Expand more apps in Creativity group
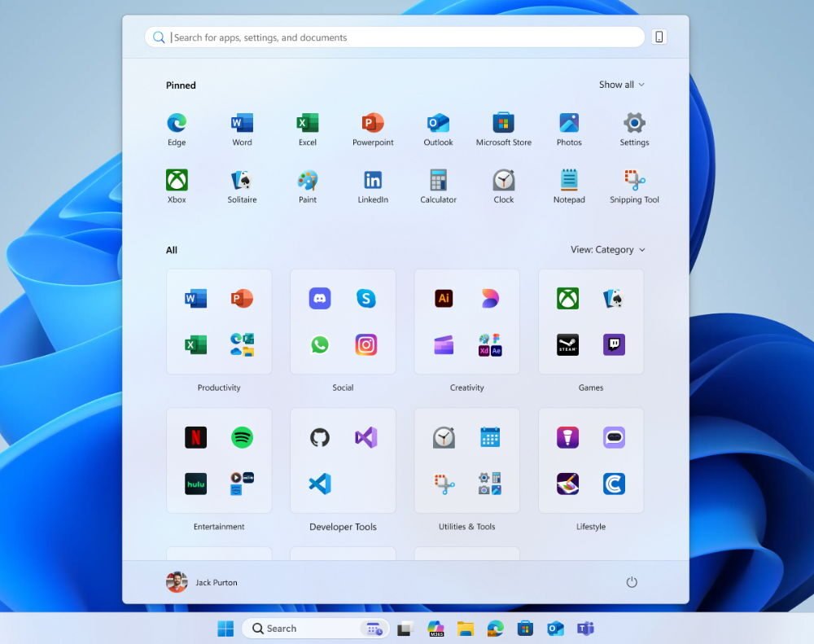The width and height of the screenshot is (814, 644). click(x=490, y=344)
